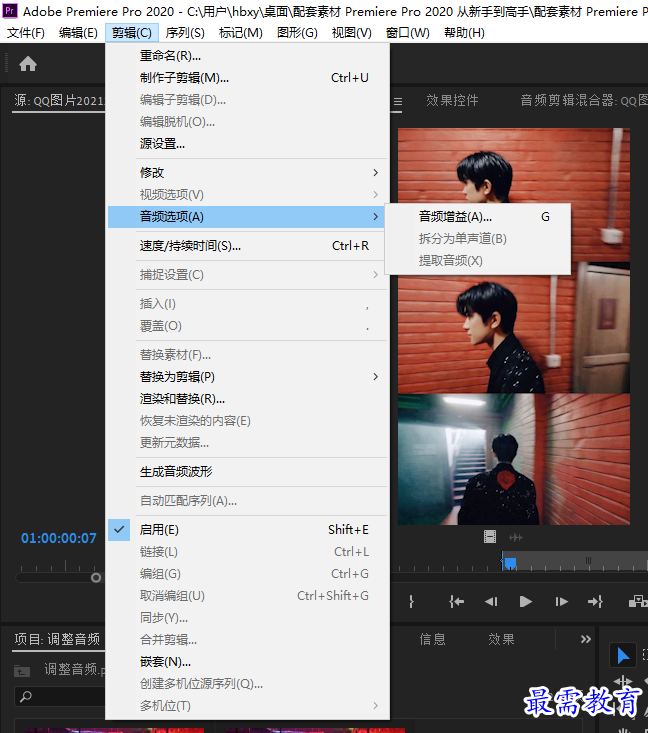The image size is (648, 733).
Task: Step forward one frame
Action: 561,601
